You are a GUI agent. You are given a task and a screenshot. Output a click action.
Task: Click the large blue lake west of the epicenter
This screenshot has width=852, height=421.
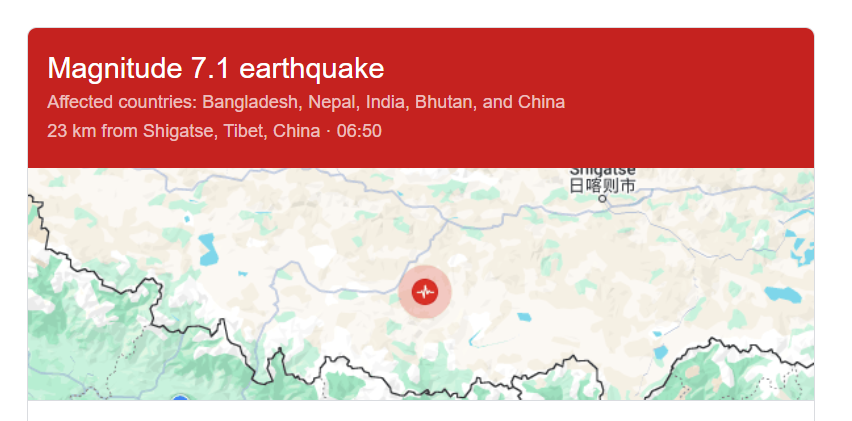point(209,249)
